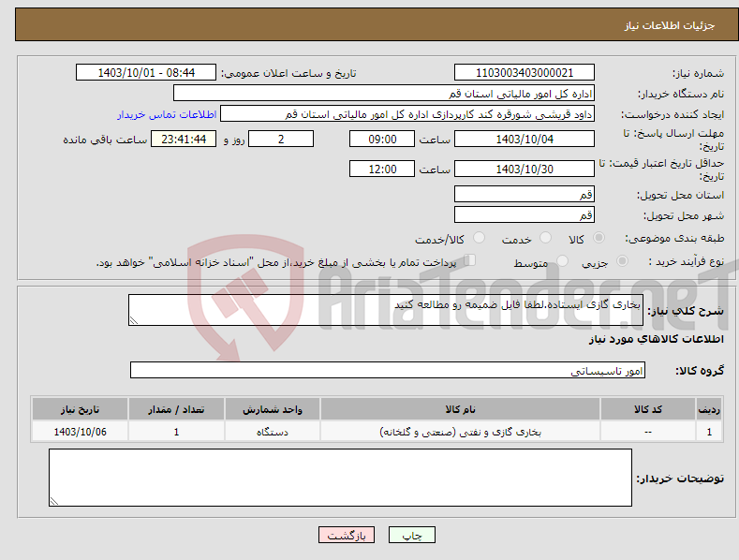
Task: Click the ردیف column header
Action: click(x=709, y=409)
